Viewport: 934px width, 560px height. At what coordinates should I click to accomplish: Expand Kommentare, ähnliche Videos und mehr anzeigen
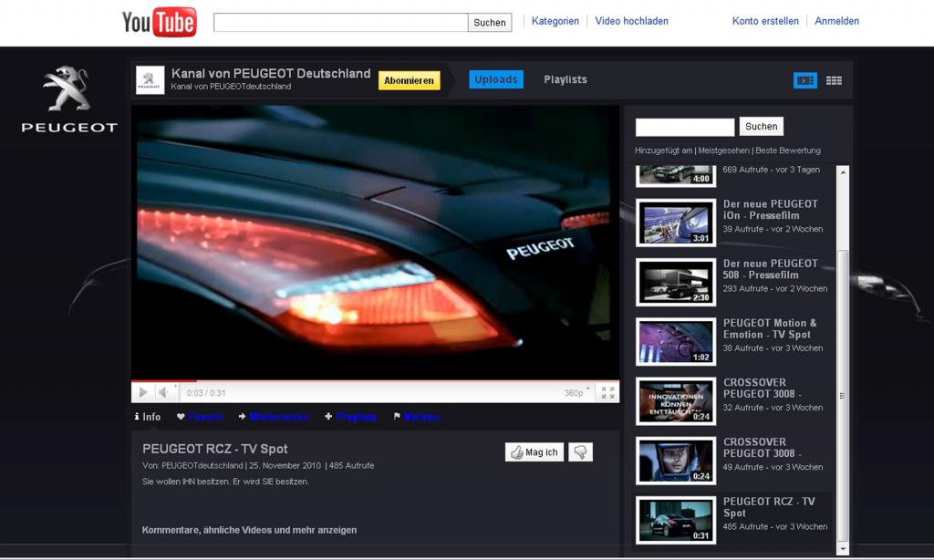tap(249, 530)
